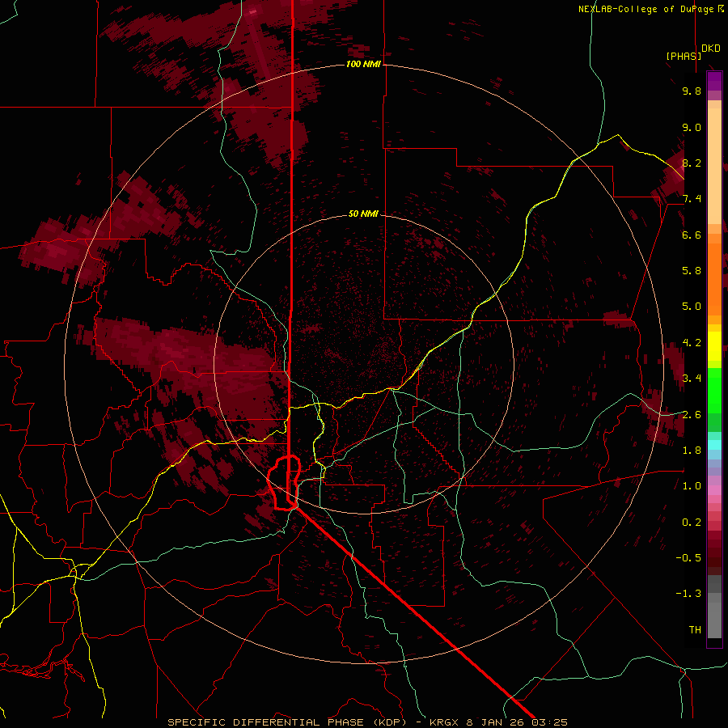This screenshot has height=728, width=728.
Task: Pick the purple band at the scale top
Action: tap(714, 81)
